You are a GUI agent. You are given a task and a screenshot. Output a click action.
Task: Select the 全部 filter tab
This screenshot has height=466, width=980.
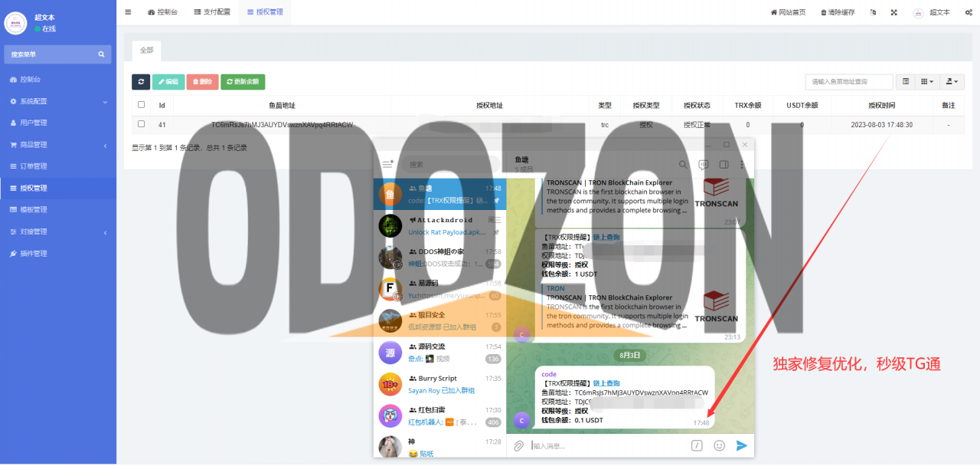point(146,50)
